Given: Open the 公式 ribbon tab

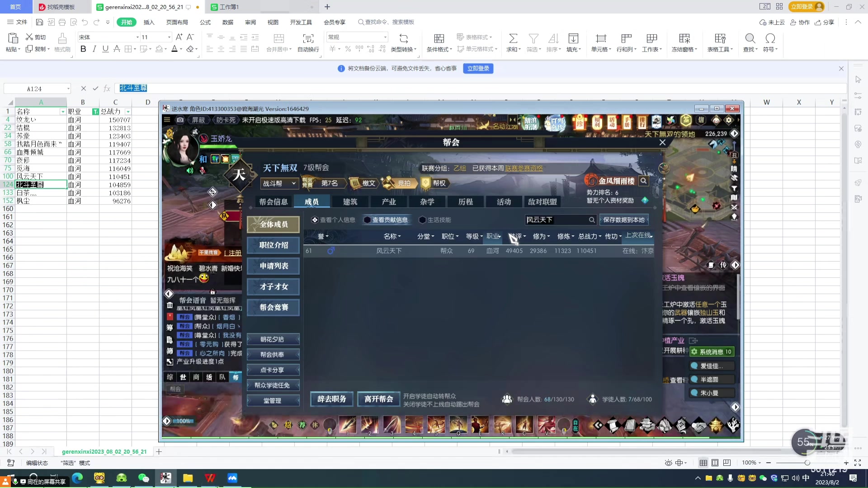Looking at the screenshot, I should 205,22.
